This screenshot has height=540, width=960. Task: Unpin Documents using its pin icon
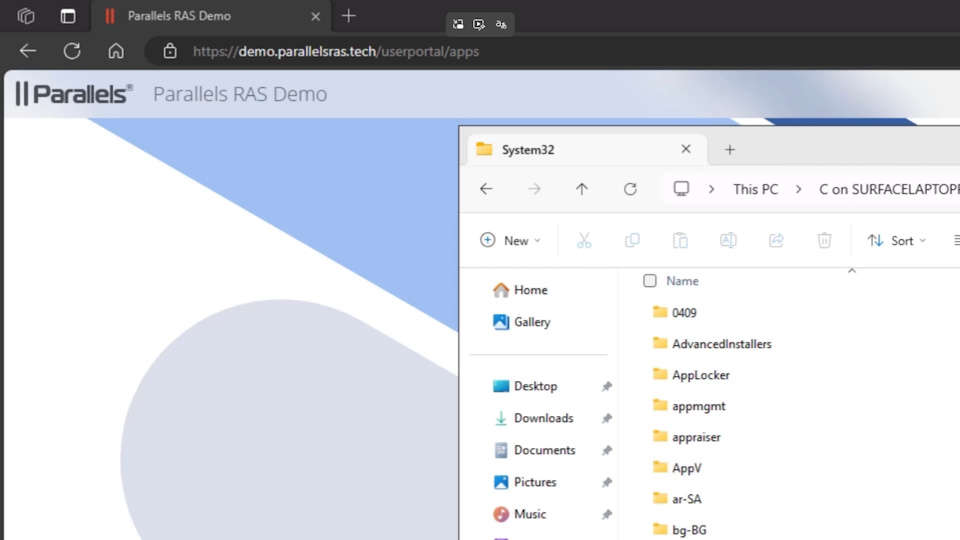tap(607, 450)
